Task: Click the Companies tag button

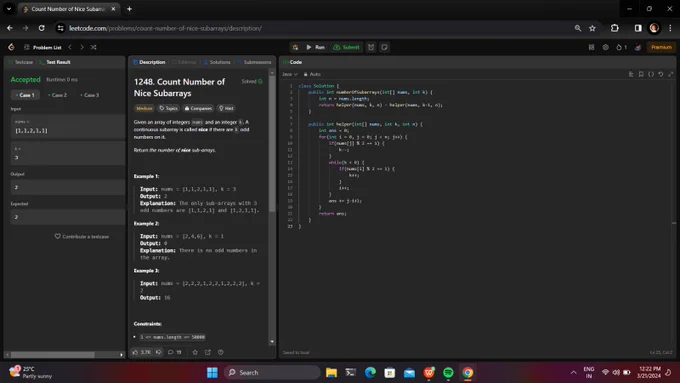Action: [198, 108]
